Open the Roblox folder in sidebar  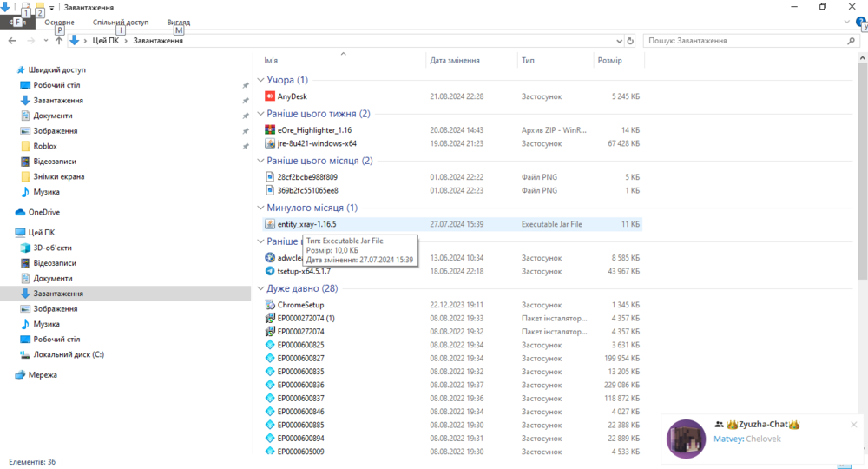tap(45, 146)
